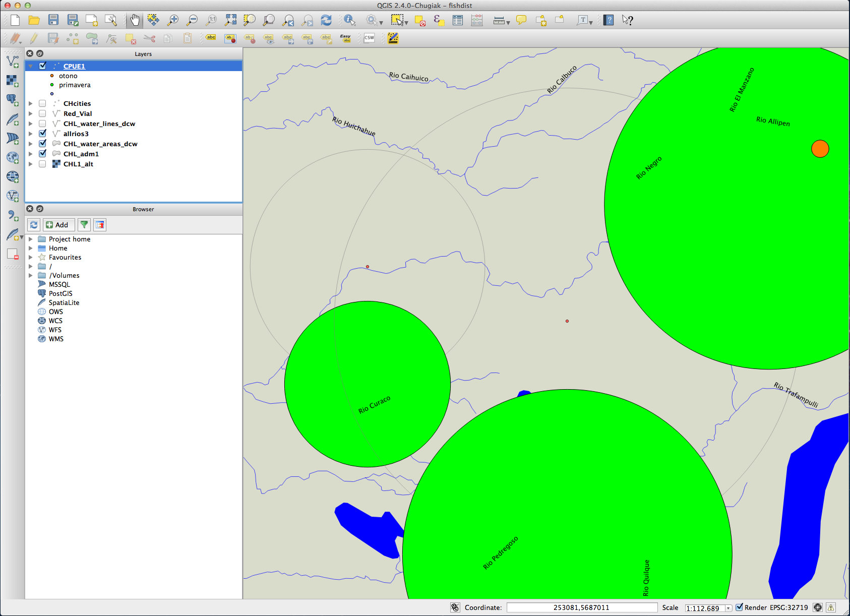
Task: Open the Save Project As tool
Action: pyautogui.click(x=73, y=20)
